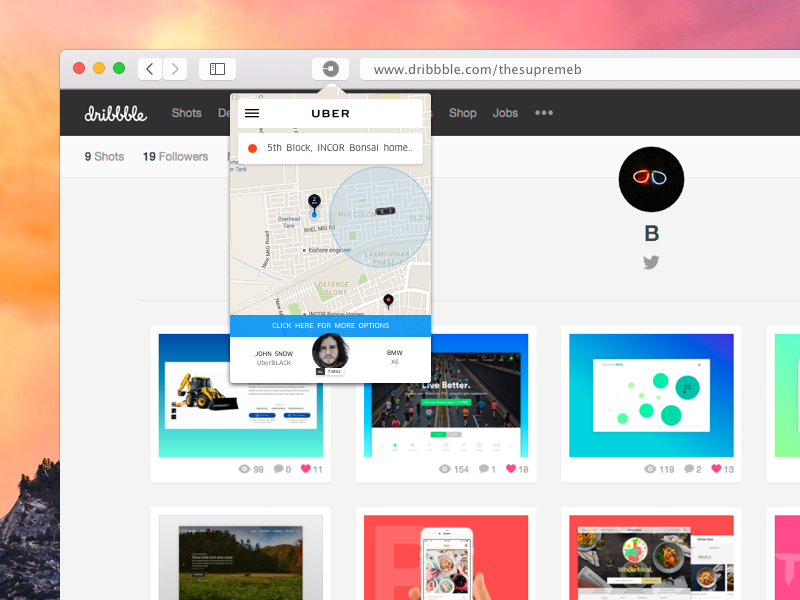Image resolution: width=800 pixels, height=600 pixels.
Task: Click the blue current-location dot on map
Action: (x=314, y=215)
